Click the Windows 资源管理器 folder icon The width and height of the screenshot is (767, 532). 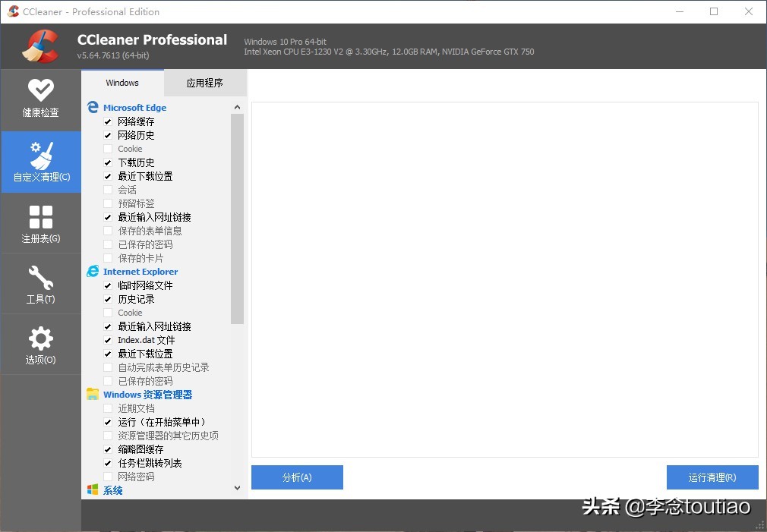point(93,394)
